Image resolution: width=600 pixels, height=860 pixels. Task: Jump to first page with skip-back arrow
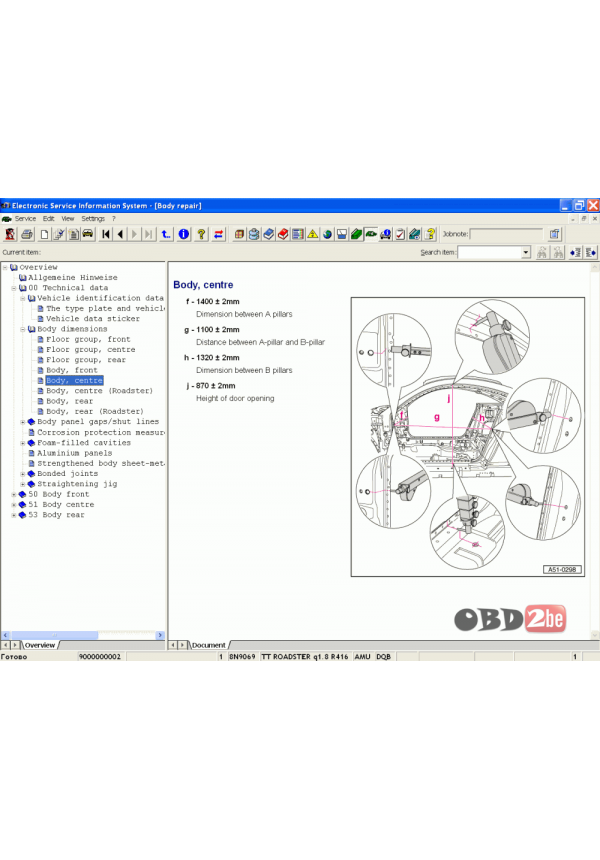(x=106, y=234)
